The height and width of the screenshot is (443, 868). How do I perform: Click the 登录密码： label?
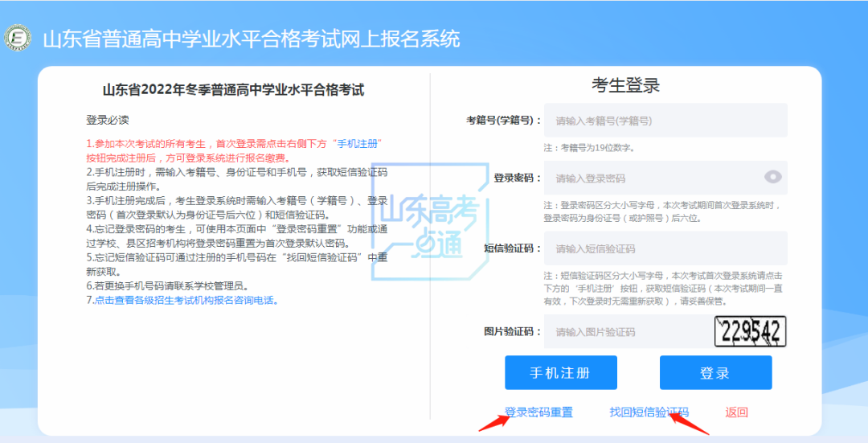[518, 178]
